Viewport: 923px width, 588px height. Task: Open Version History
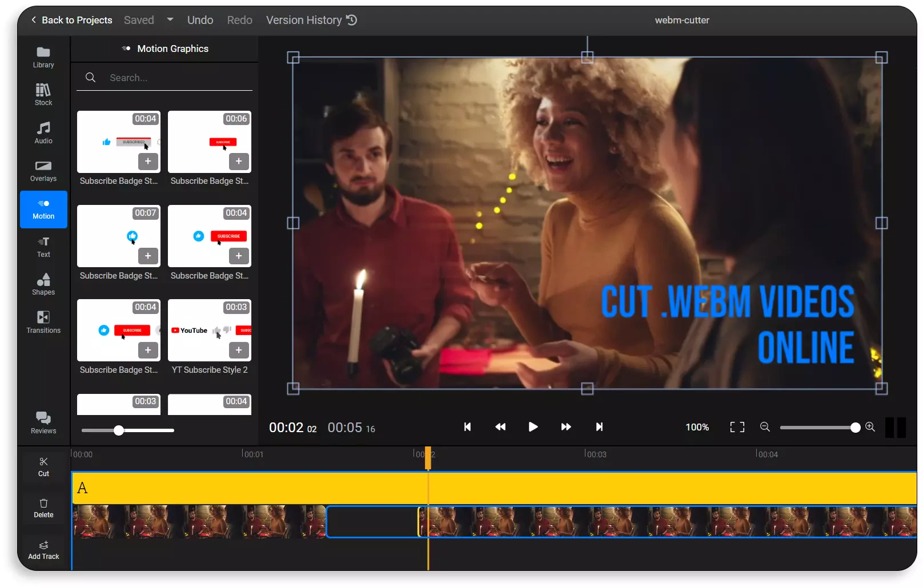coord(311,20)
